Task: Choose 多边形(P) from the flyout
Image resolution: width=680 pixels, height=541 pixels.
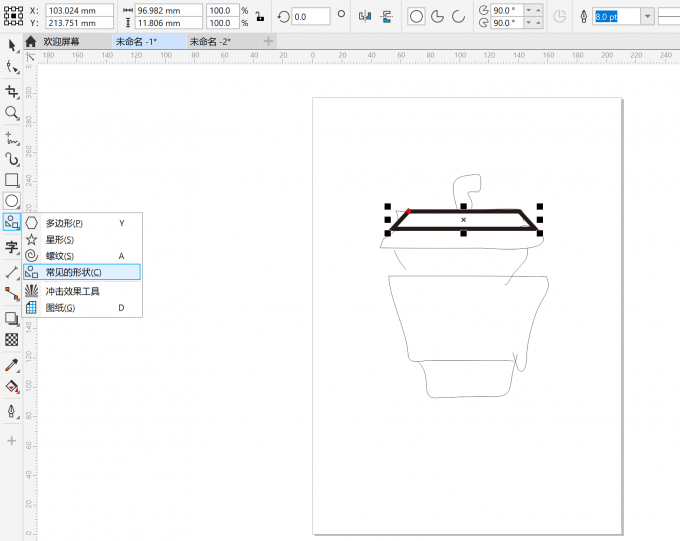Action: point(64,223)
